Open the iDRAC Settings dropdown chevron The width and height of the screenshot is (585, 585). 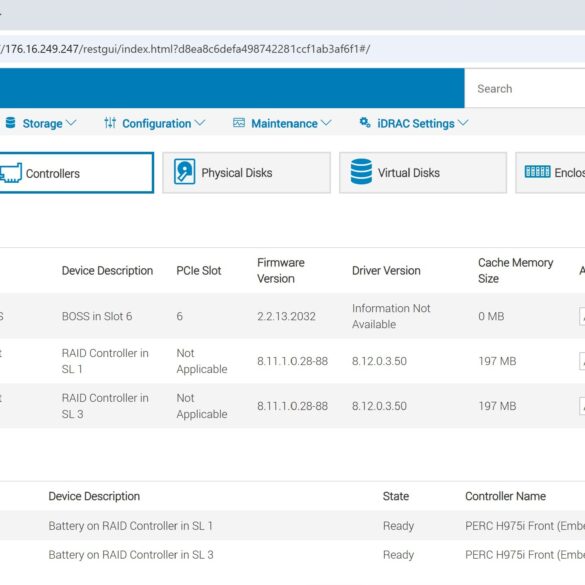click(x=463, y=123)
